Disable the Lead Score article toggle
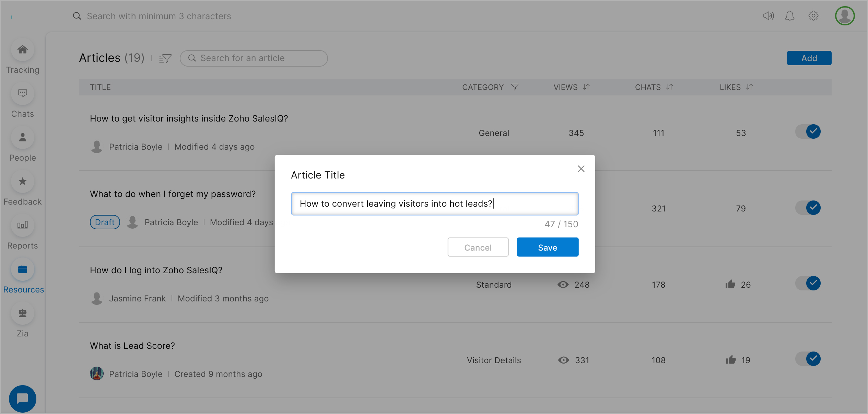Viewport: 868px width, 414px height. pyautogui.click(x=808, y=359)
